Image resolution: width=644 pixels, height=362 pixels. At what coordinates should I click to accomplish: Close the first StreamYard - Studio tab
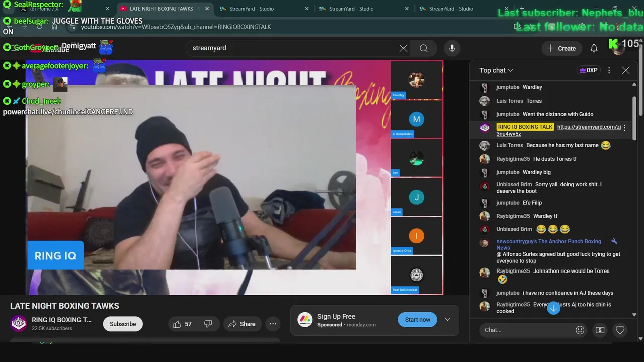point(306,9)
